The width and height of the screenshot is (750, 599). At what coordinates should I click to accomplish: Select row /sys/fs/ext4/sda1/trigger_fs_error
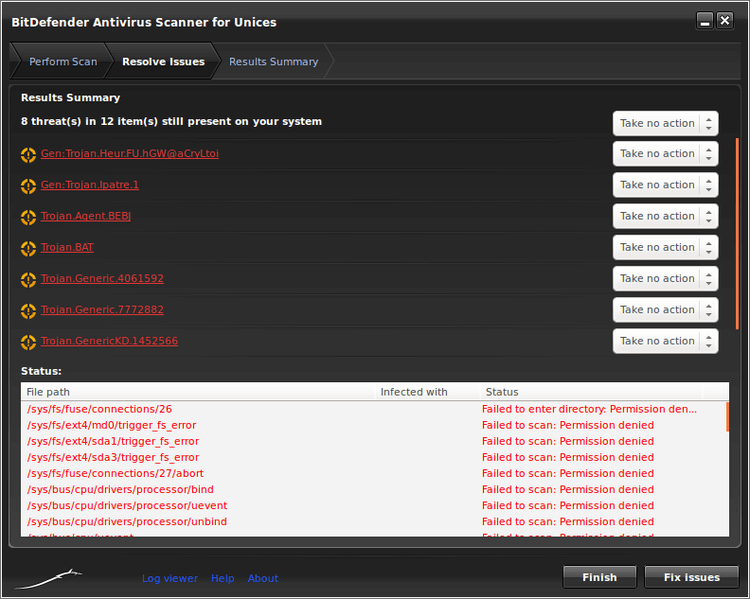[373, 441]
